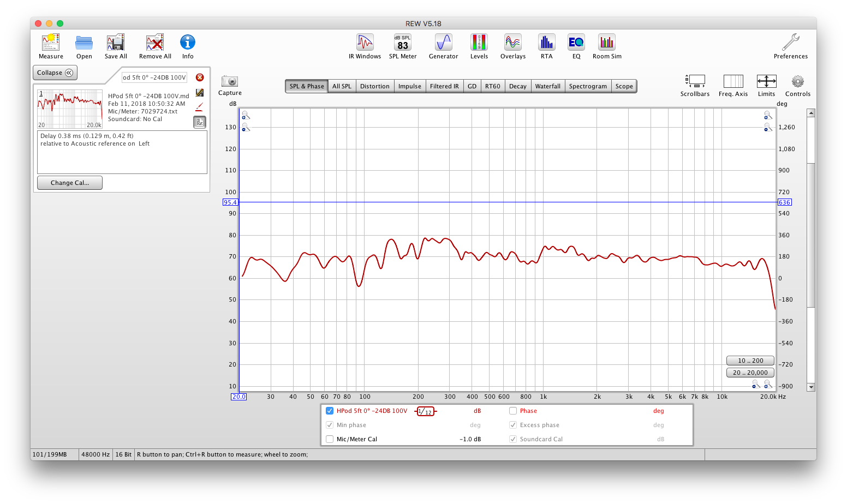Show the Info panel
This screenshot has width=847, height=504.
click(188, 46)
